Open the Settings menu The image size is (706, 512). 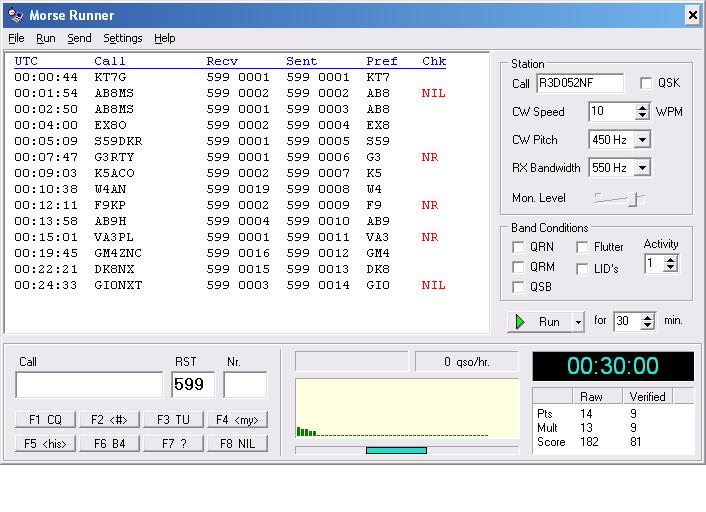click(x=123, y=38)
